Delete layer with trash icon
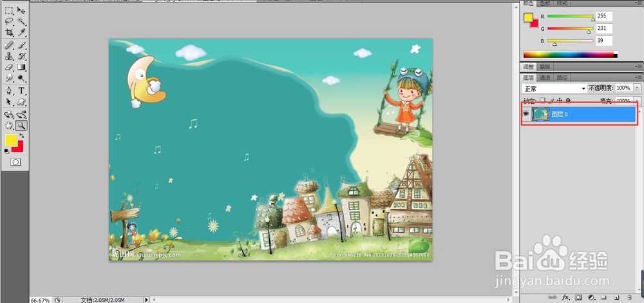 tap(629, 297)
